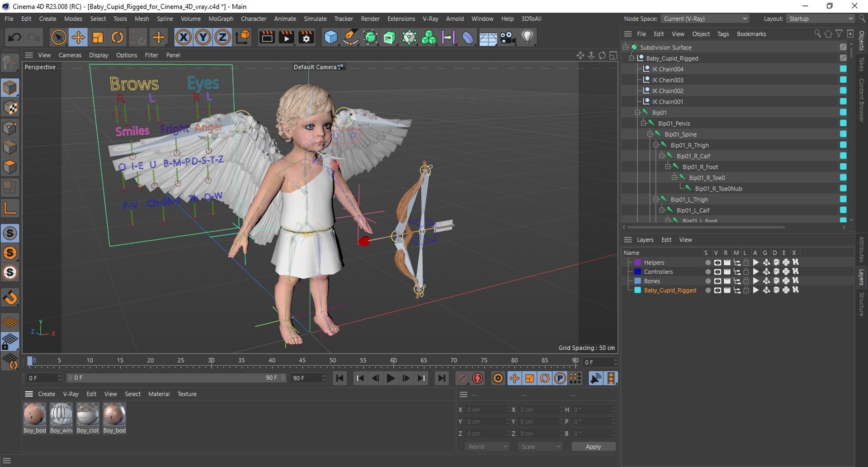Select the Live Selection tool
This screenshot has width=868, height=467.
58,38
